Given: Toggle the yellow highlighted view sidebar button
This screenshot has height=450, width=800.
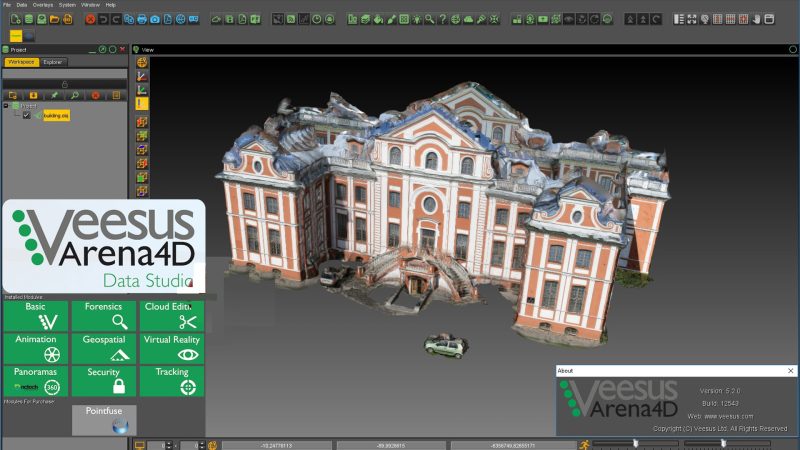Looking at the screenshot, I should [x=142, y=103].
